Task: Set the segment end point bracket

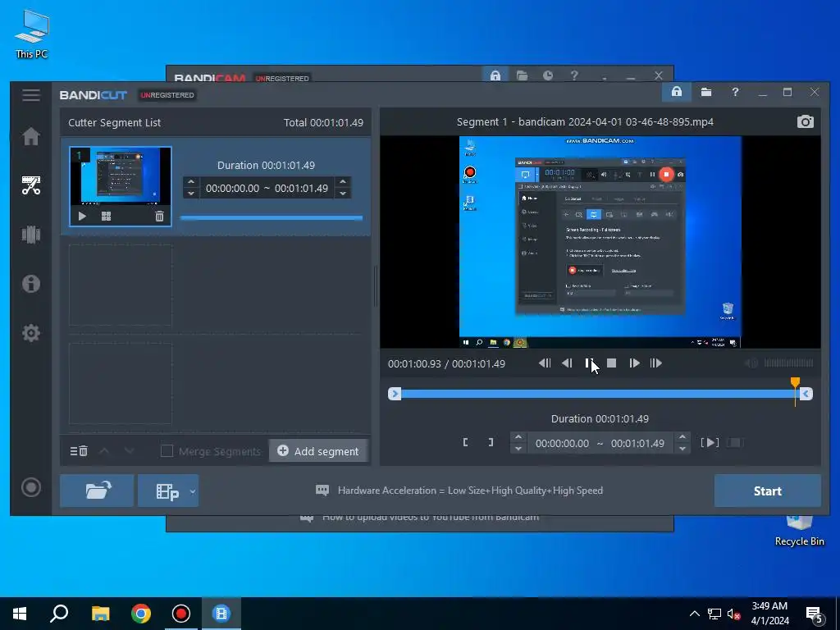Action: coord(491,442)
